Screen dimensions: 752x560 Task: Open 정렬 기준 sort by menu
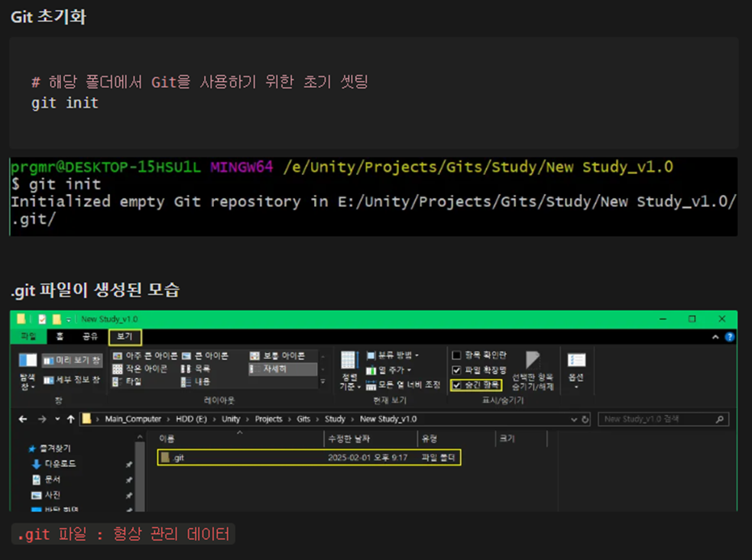click(349, 370)
